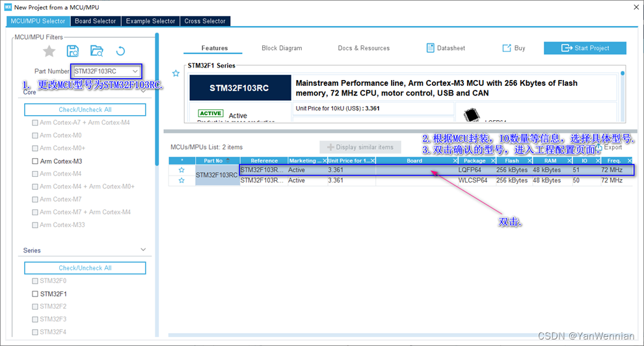Show the Features tab
The width and height of the screenshot is (644, 346).
click(x=215, y=48)
